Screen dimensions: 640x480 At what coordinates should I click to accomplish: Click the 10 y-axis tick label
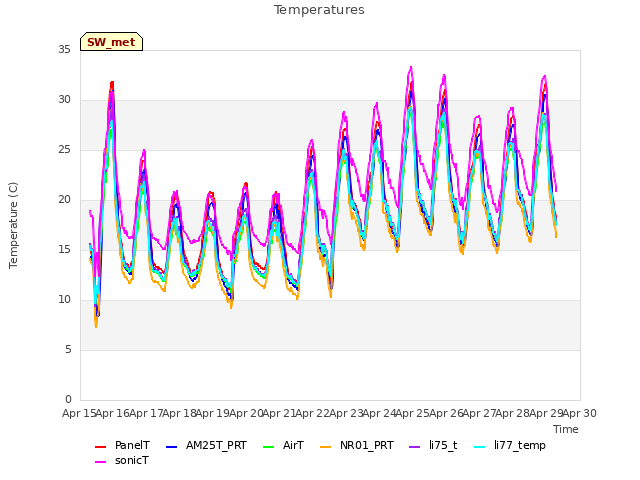tap(64, 300)
